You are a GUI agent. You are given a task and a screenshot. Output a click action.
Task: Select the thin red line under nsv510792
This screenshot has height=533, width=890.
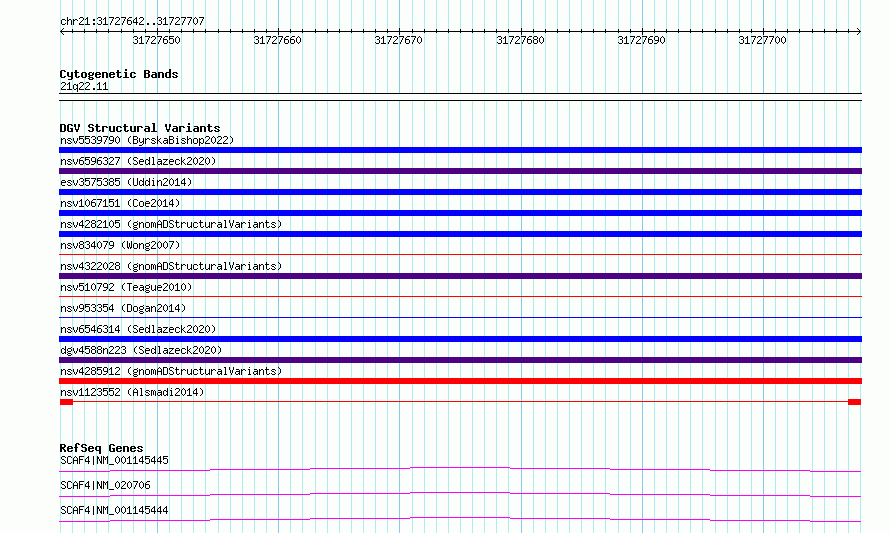coord(460,297)
